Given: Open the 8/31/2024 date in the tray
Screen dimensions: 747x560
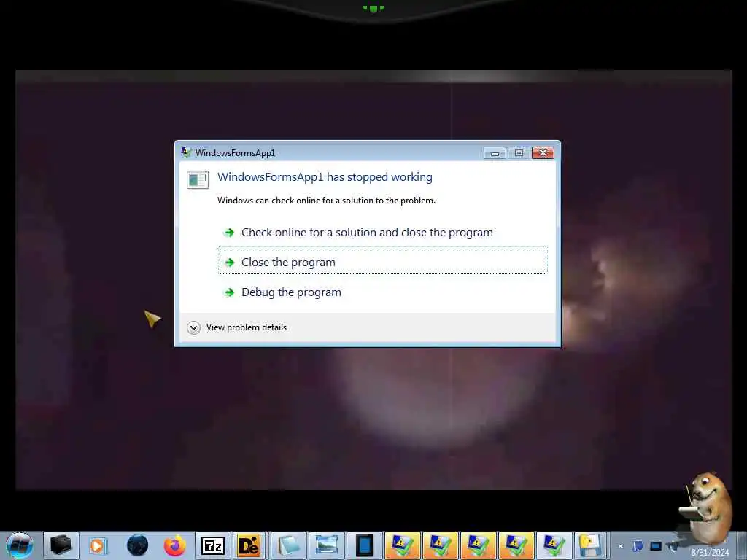Looking at the screenshot, I should click(x=710, y=553).
